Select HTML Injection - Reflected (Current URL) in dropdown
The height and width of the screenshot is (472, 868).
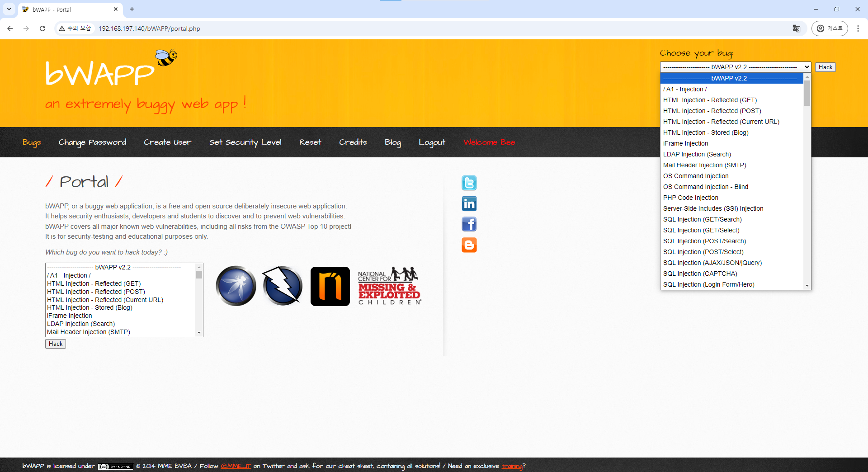731,122
